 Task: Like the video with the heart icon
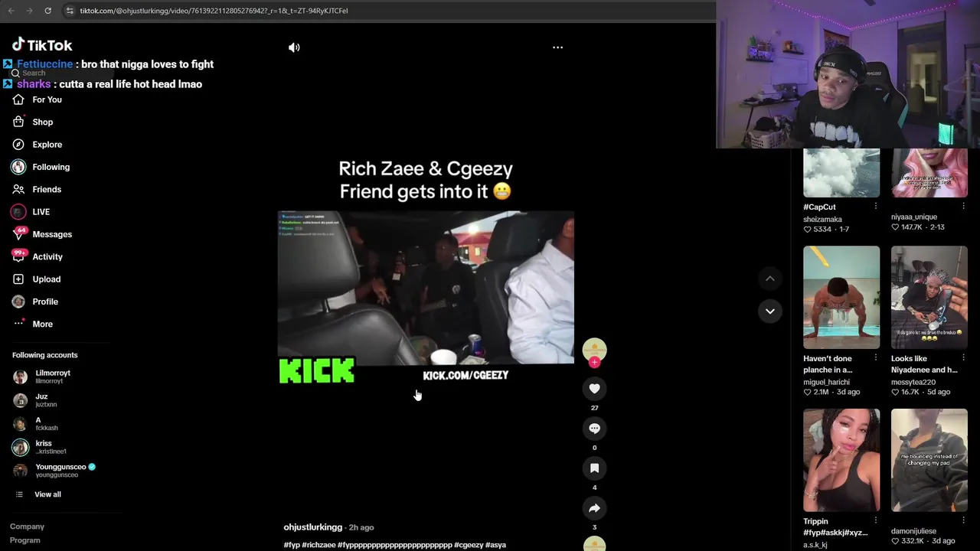[x=594, y=389]
